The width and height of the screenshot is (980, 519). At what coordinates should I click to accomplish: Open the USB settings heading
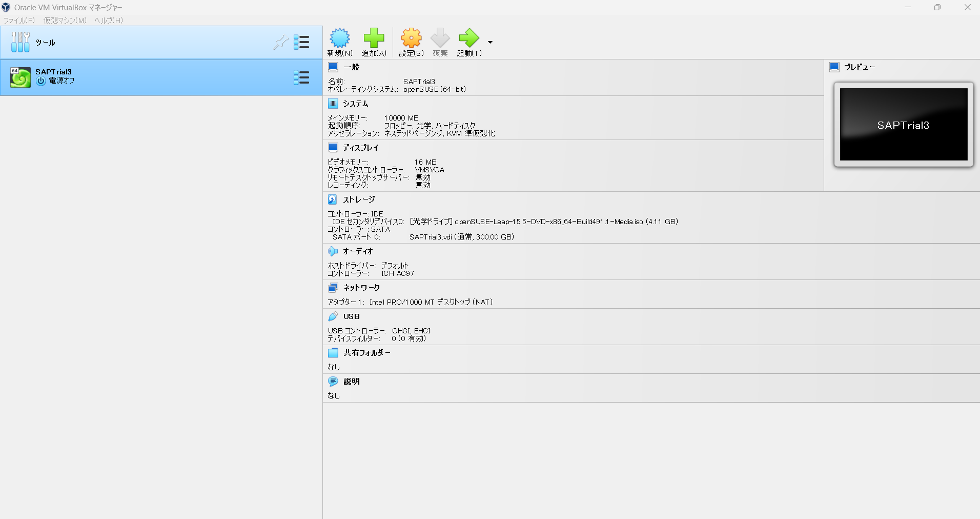[x=352, y=316]
